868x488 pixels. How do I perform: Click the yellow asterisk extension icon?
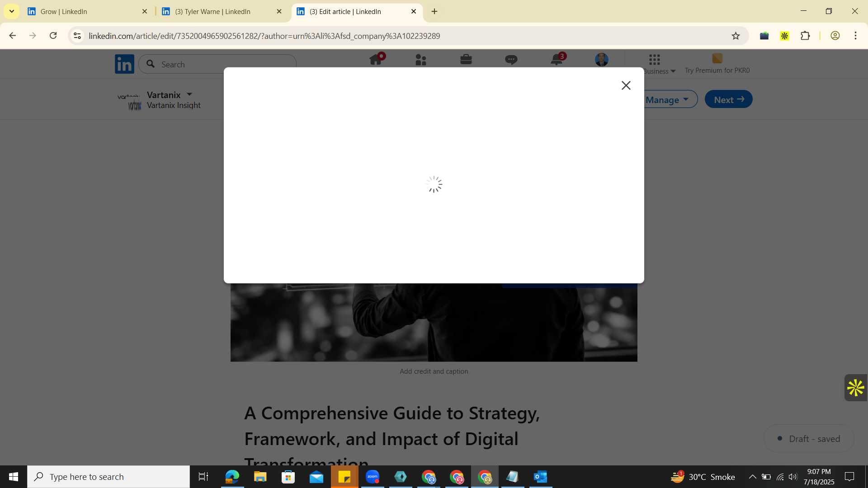785,36
